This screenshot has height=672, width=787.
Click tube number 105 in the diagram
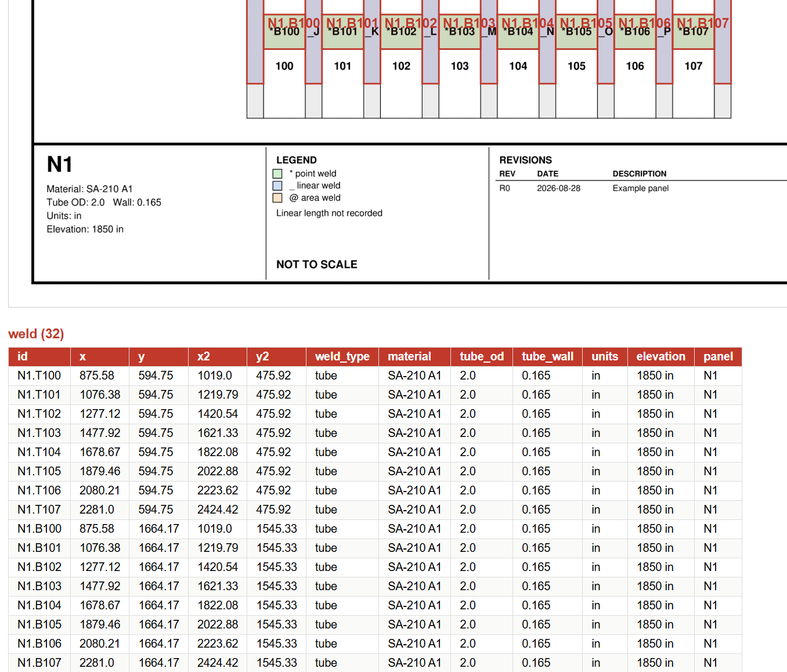click(576, 66)
